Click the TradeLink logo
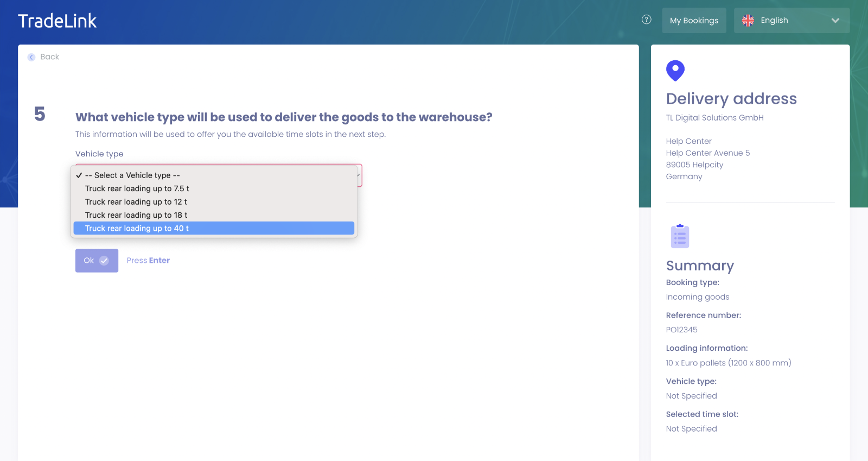Screen dimensions: 868x461 (58, 21)
